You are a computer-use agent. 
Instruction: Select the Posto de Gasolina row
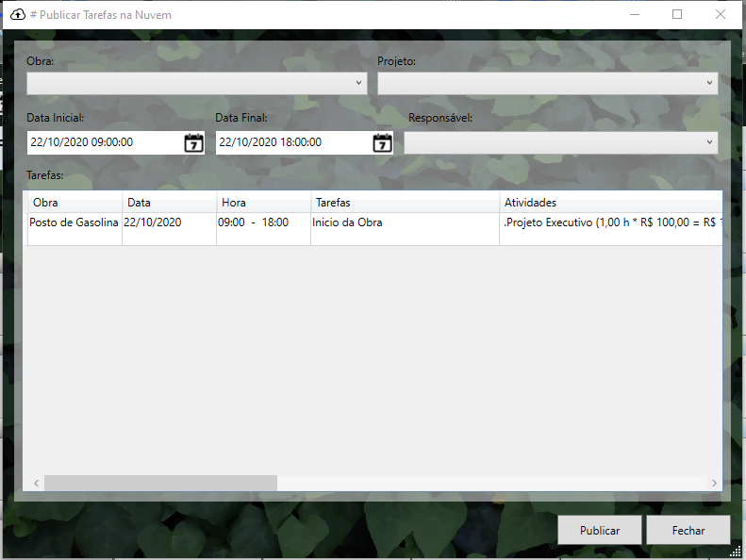(75, 222)
